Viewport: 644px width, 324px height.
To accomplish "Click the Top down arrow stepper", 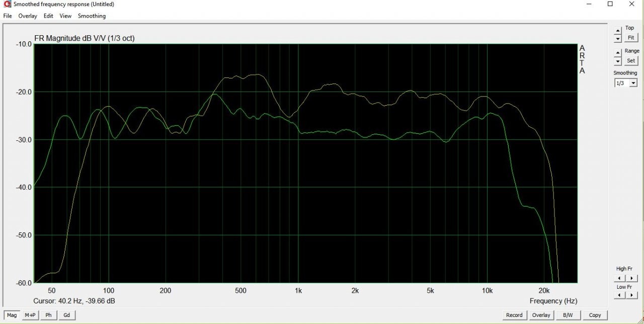I will coord(618,38).
